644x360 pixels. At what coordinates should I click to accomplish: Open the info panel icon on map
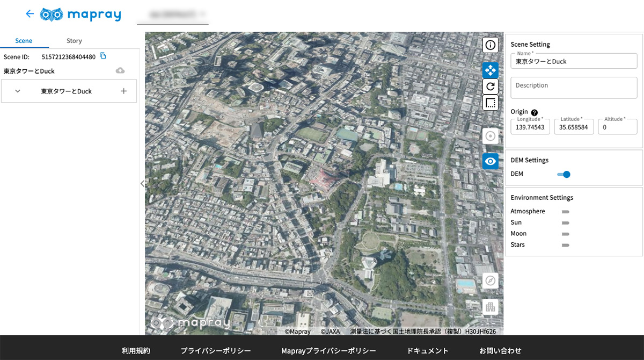coord(490,45)
